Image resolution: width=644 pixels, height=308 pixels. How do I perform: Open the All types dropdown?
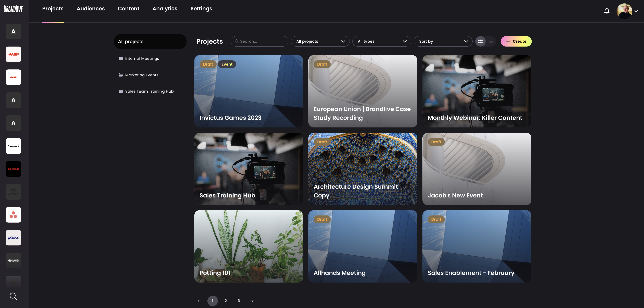[382, 41]
